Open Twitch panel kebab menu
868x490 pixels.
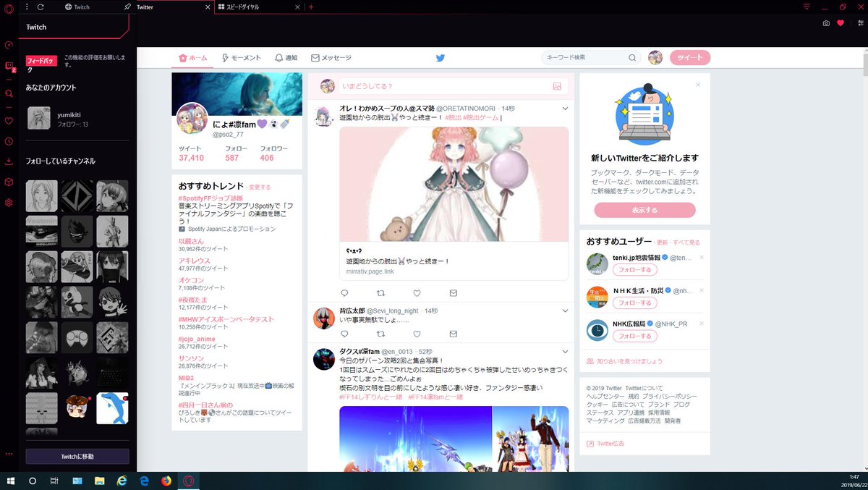click(x=27, y=7)
